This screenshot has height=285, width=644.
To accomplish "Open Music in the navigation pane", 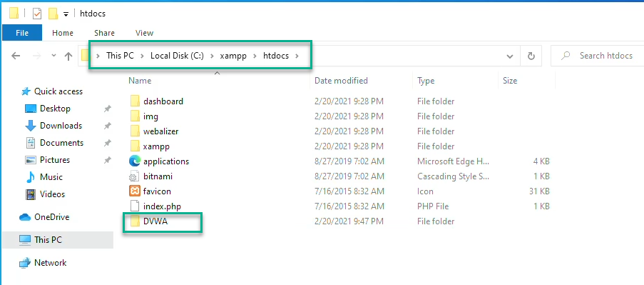I will click(x=51, y=177).
